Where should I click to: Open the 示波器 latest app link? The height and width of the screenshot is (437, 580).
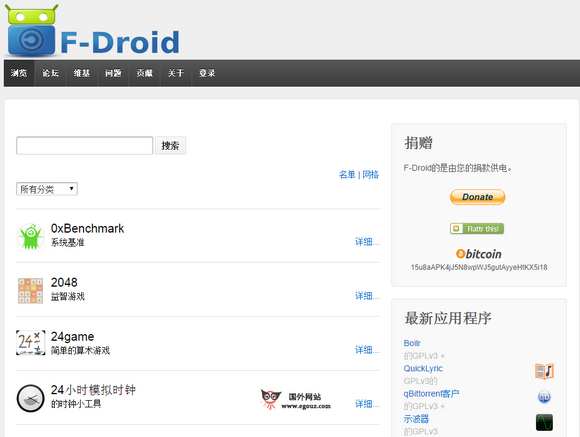pyautogui.click(x=416, y=419)
